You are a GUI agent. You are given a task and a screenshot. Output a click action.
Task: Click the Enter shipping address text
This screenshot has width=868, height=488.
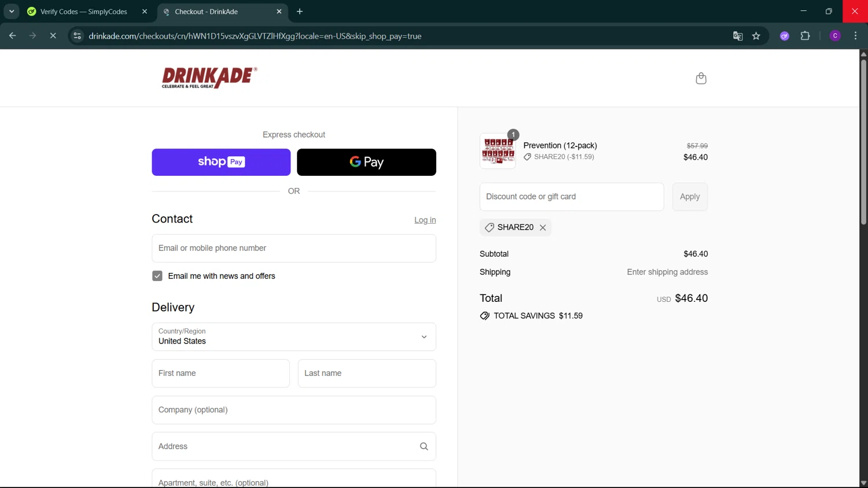point(667,272)
